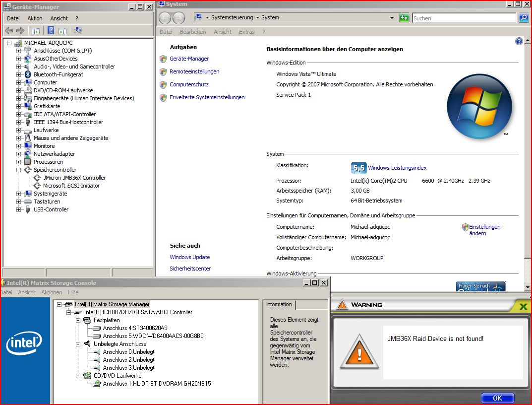The height and width of the screenshot is (405, 532).
Task: Click Tastaturen keyboard icon
Action: [x=28, y=202]
